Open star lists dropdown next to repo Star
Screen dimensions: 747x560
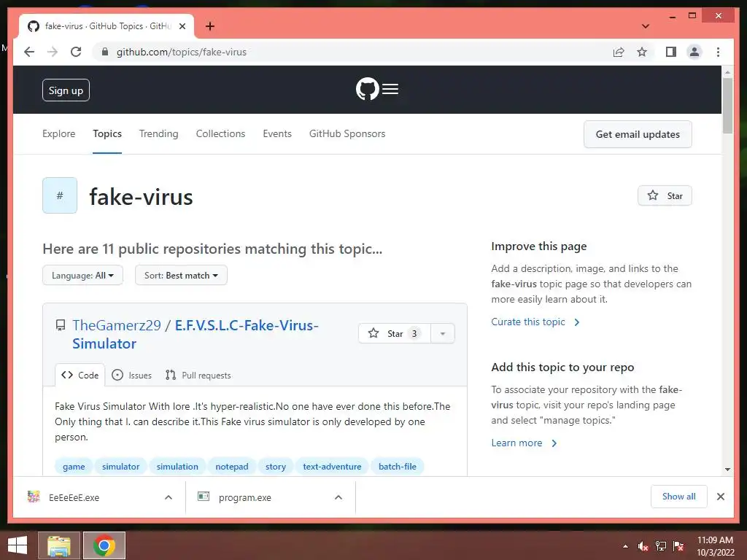(443, 333)
